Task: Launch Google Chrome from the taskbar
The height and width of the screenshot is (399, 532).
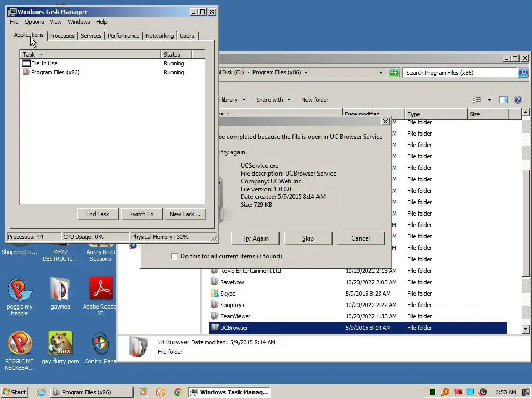Action: [178, 392]
